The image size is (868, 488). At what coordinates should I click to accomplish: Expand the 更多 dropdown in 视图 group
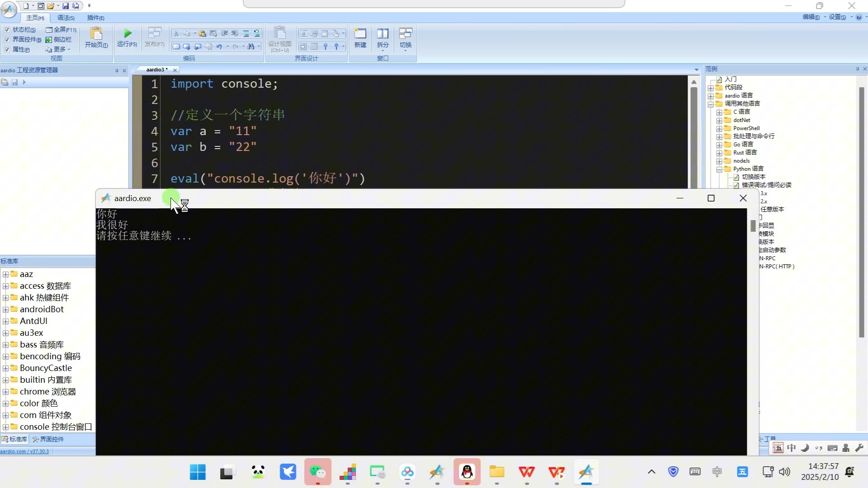click(59, 50)
